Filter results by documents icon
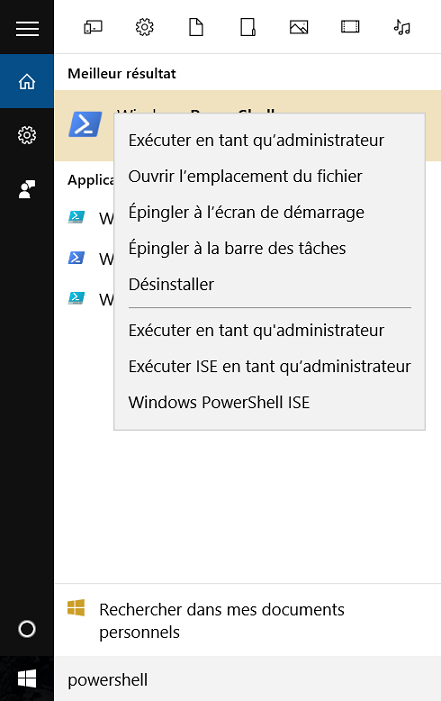The height and width of the screenshot is (701, 441). point(196,28)
